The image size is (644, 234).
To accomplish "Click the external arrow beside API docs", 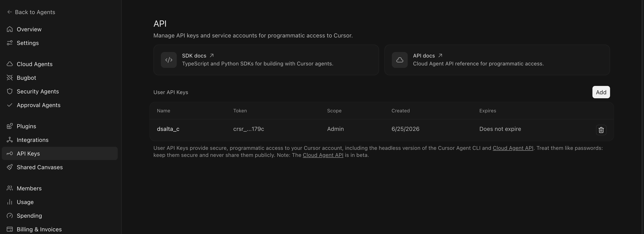I will point(440,56).
